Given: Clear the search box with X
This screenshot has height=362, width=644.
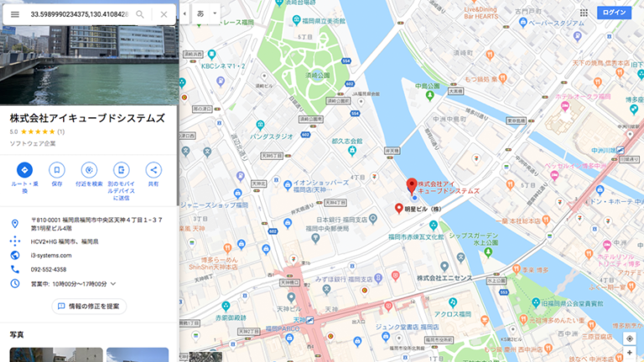Looking at the screenshot, I should (x=164, y=14).
